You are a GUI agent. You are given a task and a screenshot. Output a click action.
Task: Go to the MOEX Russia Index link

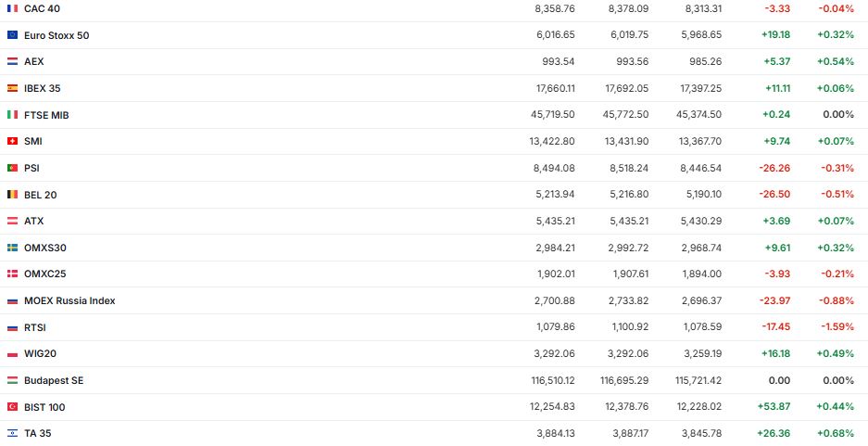coord(69,300)
